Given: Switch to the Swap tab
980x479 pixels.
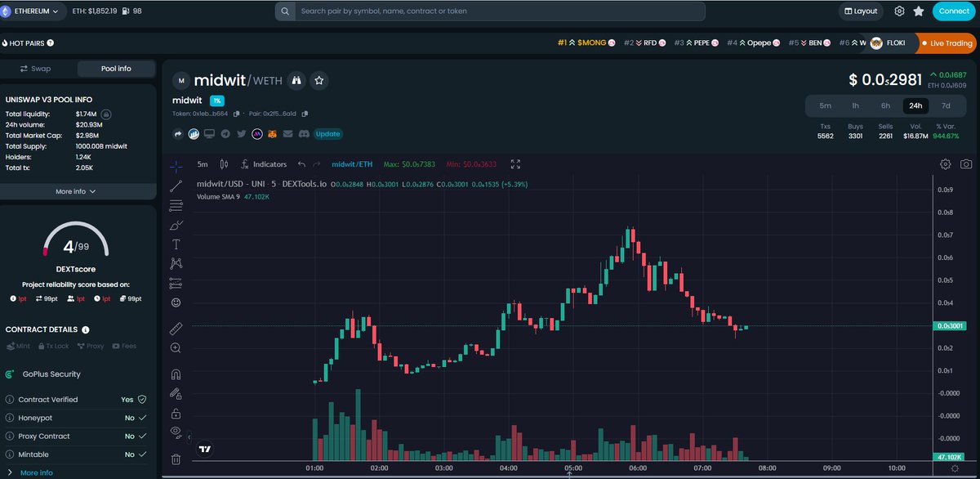Looking at the screenshot, I should tap(36, 69).
